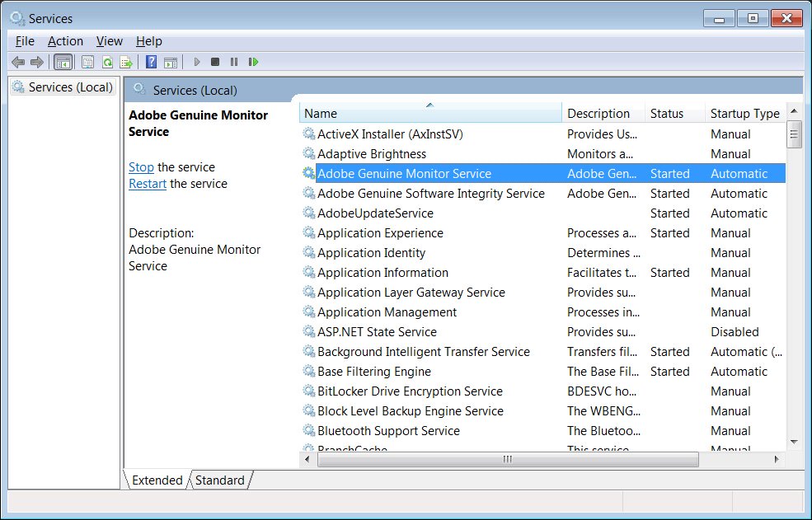Click the 'BDESVC ho...' description cell

[601, 391]
